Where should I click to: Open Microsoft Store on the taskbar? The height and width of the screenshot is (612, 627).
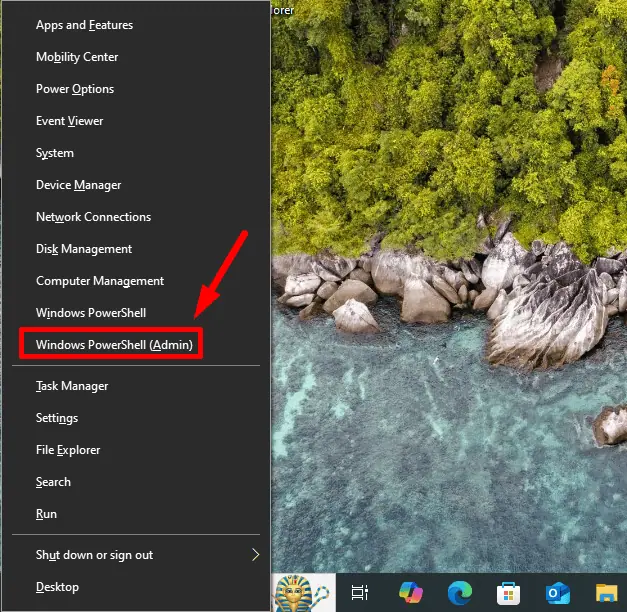pyautogui.click(x=509, y=594)
